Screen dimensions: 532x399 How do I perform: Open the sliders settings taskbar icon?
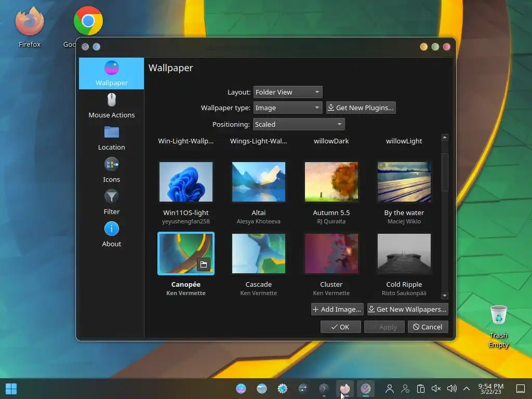click(x=303, y=388)
